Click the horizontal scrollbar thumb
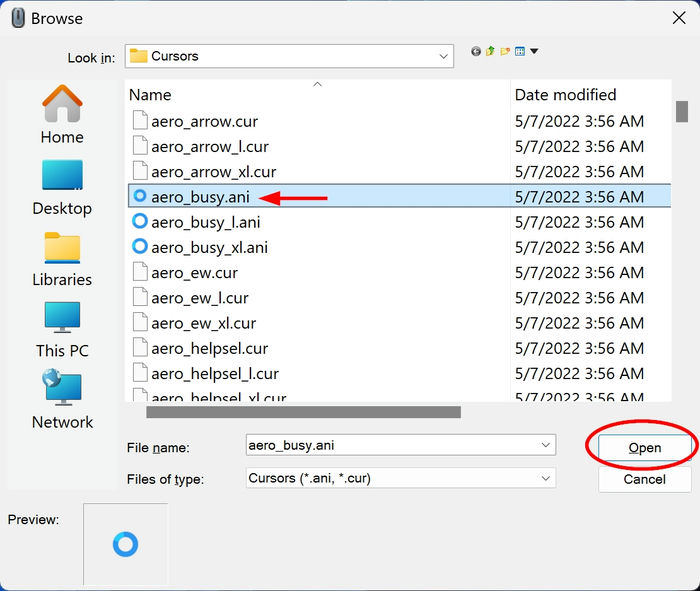Image resolution: width=700 pixels, height=591 pixels. tap(304, 412)
